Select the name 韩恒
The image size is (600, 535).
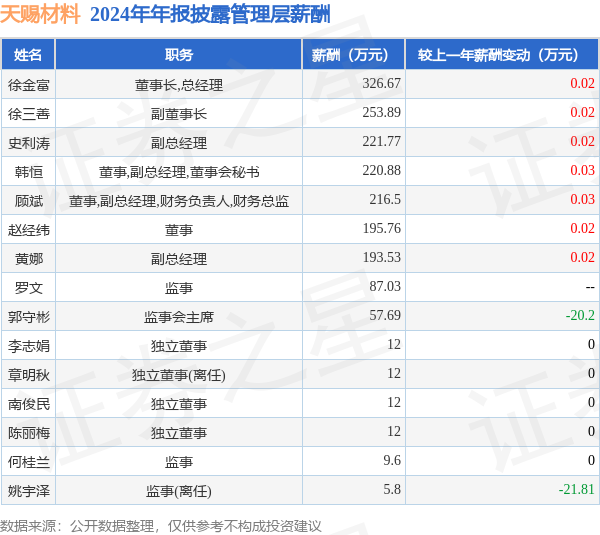[29, 172]
